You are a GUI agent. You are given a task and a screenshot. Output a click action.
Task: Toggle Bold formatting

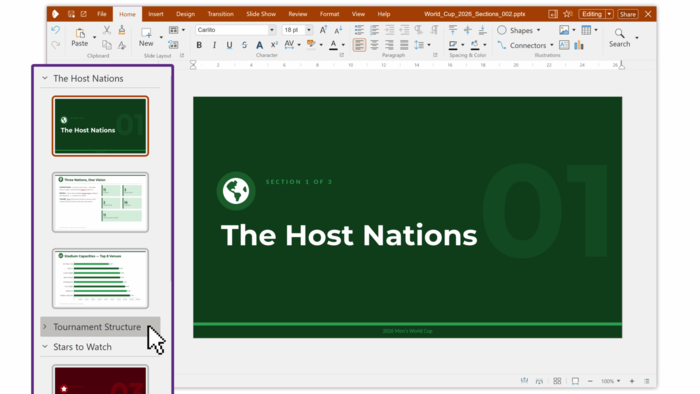pos(199,45)
